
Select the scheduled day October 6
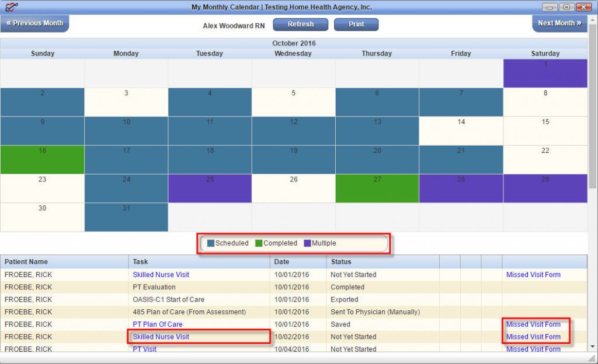click(x=377, y=102)
